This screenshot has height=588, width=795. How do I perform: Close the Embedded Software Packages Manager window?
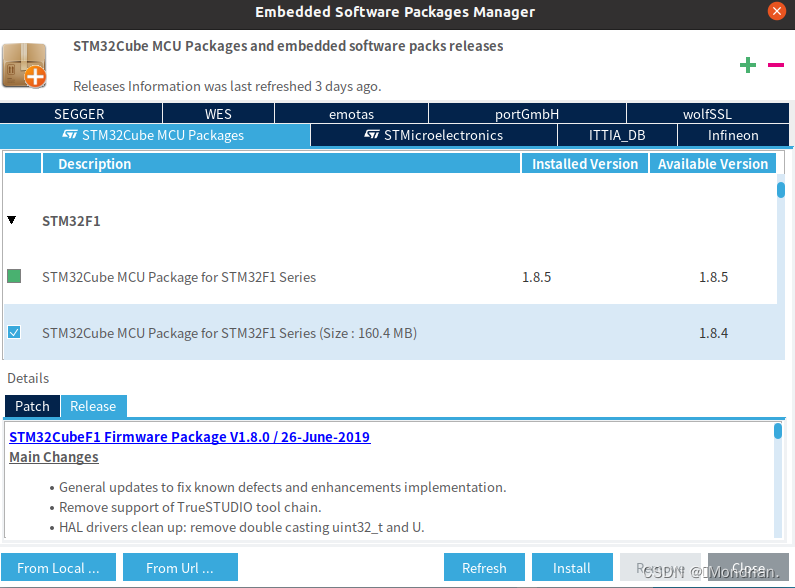coord(776,11)
